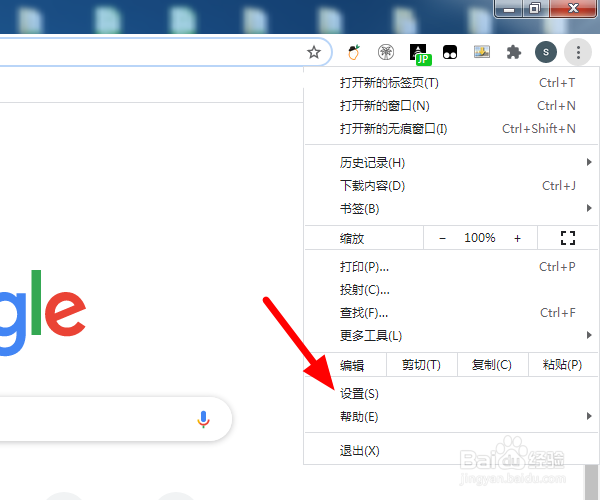Expand the 书签(B) submenu

click(x=451, y=208)
